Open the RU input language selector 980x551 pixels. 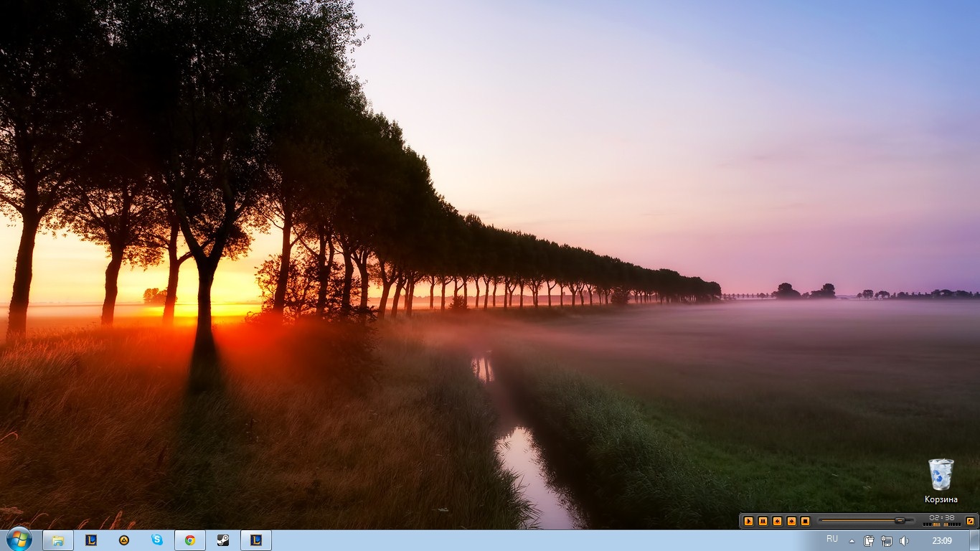point(832,539)
